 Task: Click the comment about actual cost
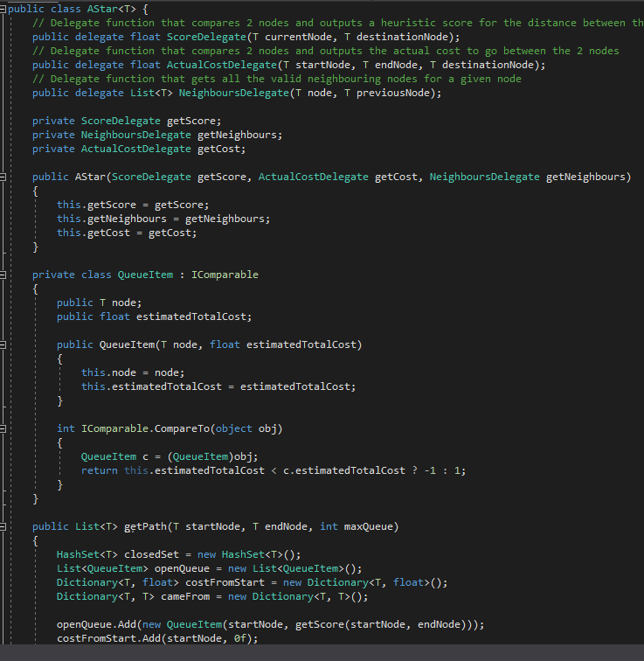[326, 51]
